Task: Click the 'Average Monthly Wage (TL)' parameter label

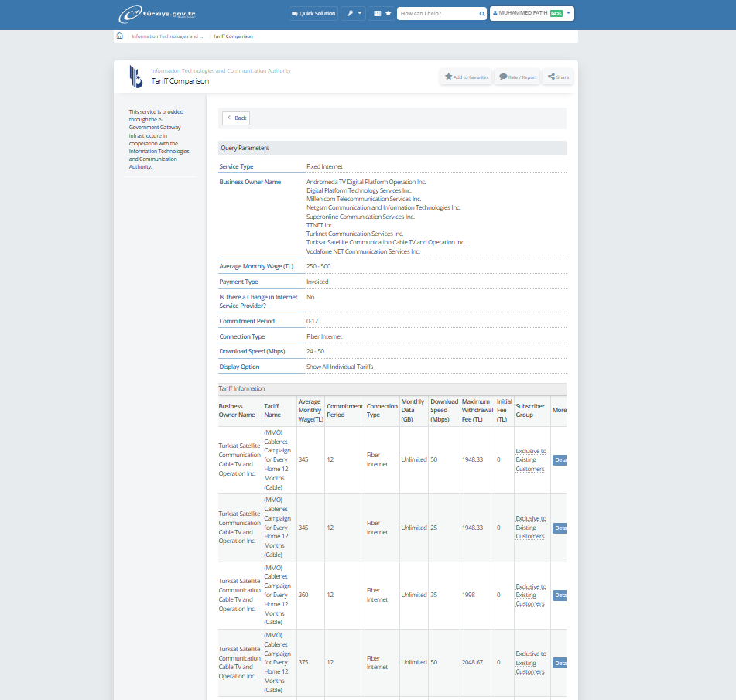Action: [256, 267]
